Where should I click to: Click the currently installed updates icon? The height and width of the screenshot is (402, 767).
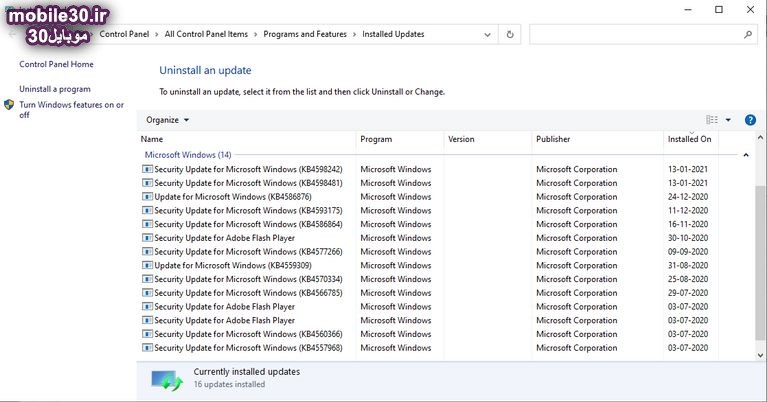point(166,378)
